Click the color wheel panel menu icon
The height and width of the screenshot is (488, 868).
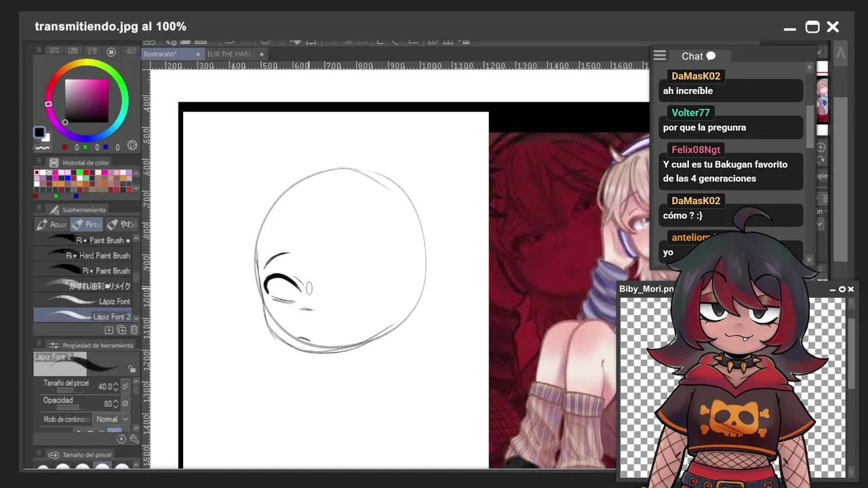tap(39, 51)
